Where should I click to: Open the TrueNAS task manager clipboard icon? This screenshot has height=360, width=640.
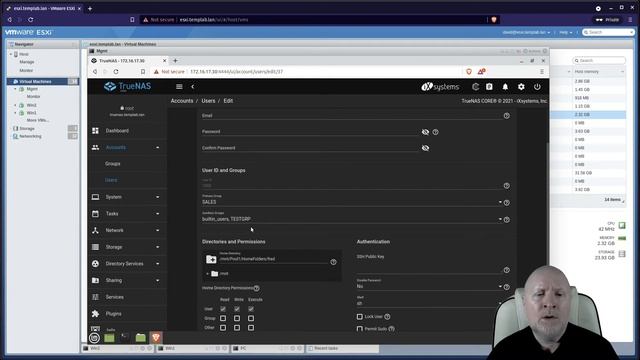tap(489, 87)
